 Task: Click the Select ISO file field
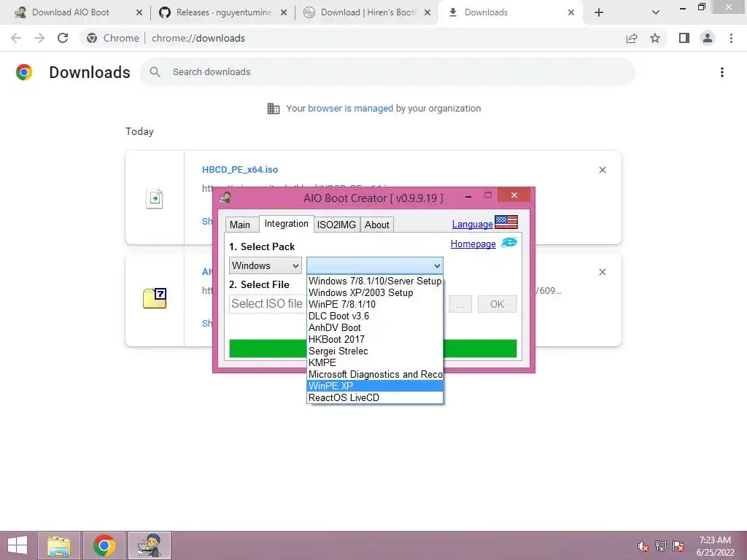click(267, 304)
